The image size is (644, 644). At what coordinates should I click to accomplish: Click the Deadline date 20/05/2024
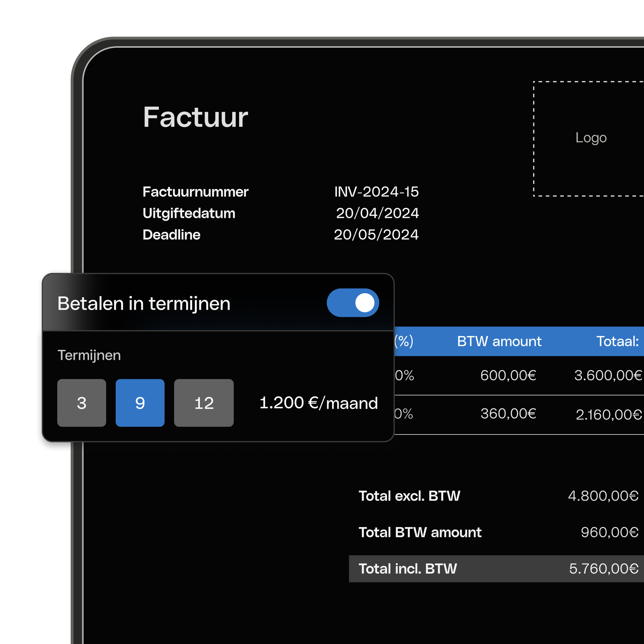(x=376, y=235)
